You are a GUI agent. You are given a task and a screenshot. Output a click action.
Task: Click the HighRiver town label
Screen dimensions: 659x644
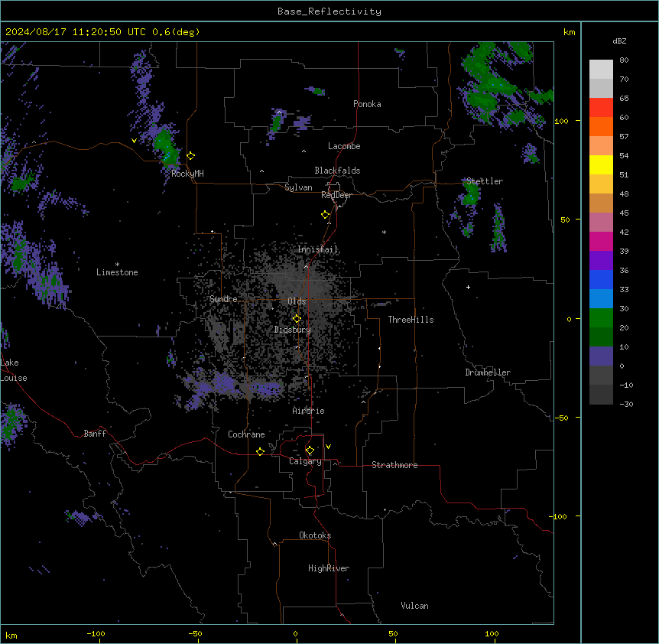point(329,568)
